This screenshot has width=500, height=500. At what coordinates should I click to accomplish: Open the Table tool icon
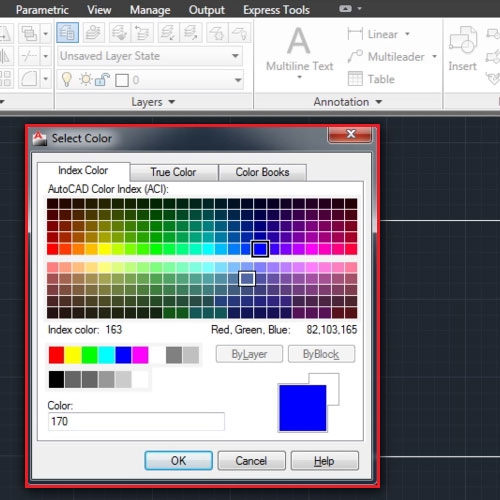tap(355, 79)
